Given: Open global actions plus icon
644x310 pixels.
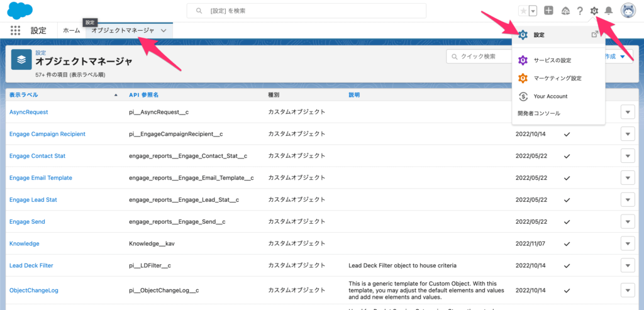Looking at the screenshot, I should click(549, 11).
